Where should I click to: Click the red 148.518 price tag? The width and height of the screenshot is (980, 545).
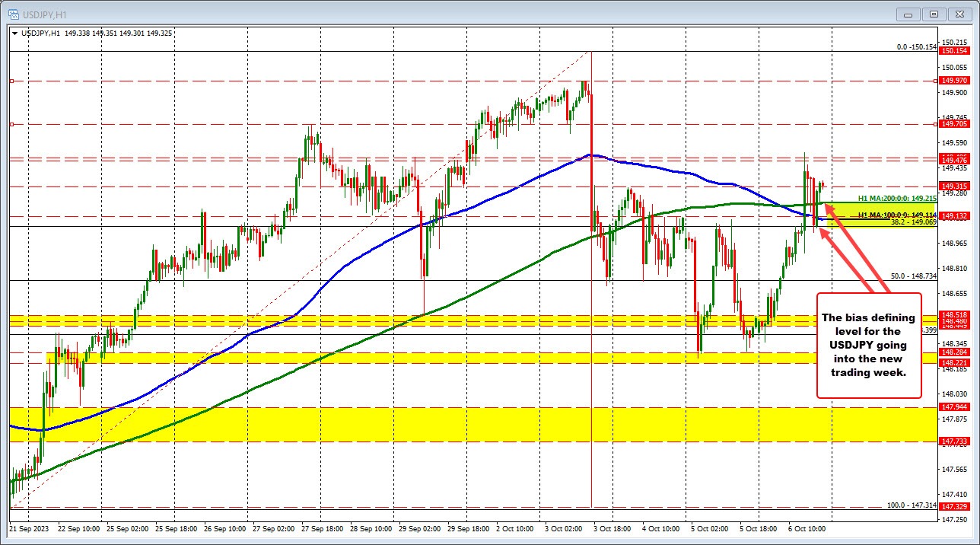coord(954,314)
